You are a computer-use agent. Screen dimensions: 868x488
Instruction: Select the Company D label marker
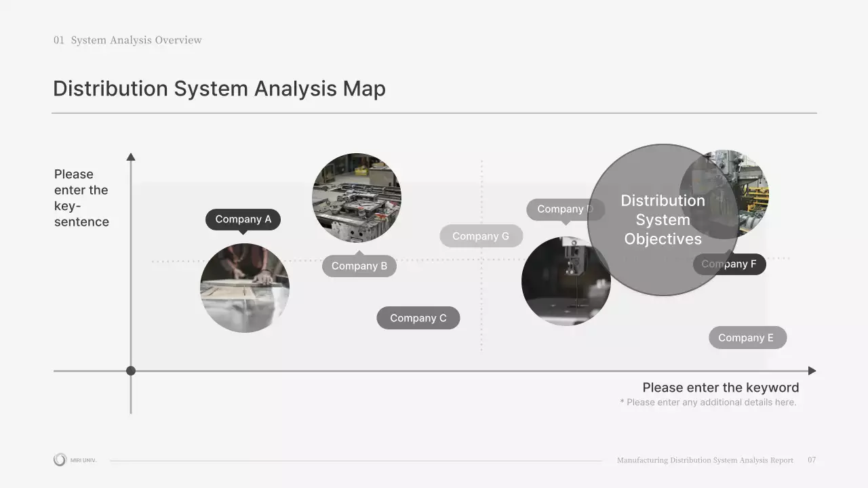566,209
